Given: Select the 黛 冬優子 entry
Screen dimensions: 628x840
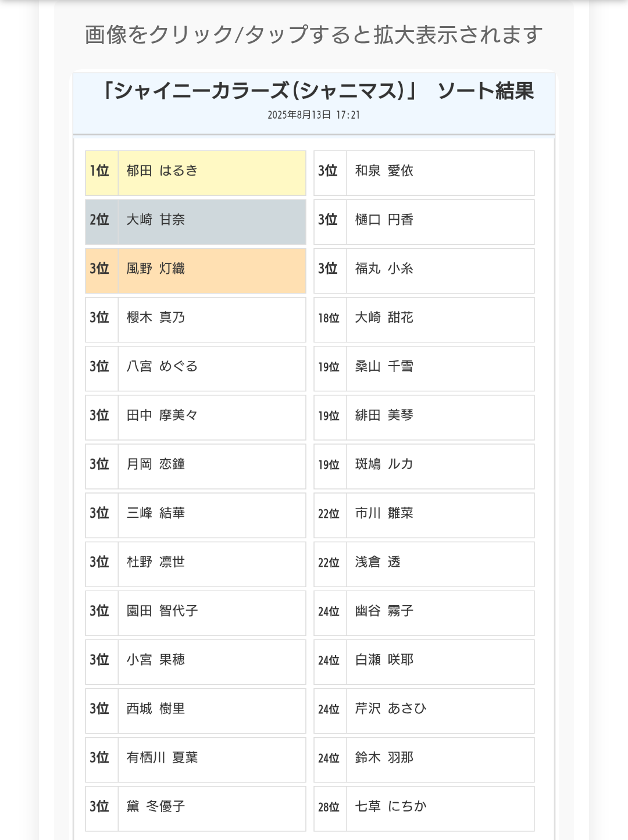Looking at the screenshot, I should tap(195, 808).
